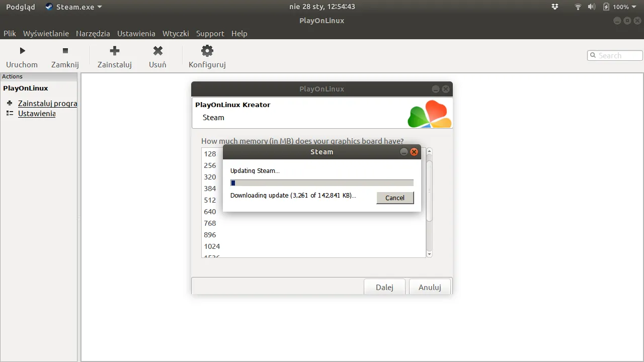The height and width of the screenshot is (362, 644).
Task: Click the PlayOnLinux sidebar heading
Action: point(26,88)
